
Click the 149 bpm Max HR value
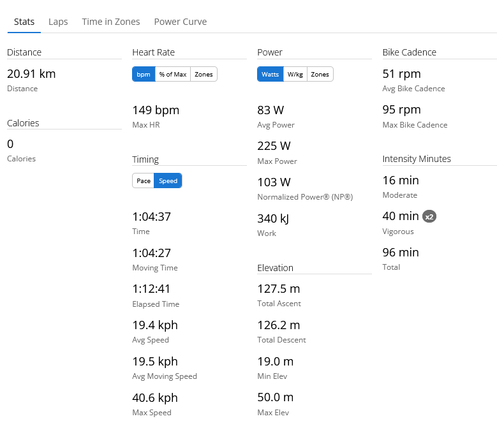pos(156,110)
